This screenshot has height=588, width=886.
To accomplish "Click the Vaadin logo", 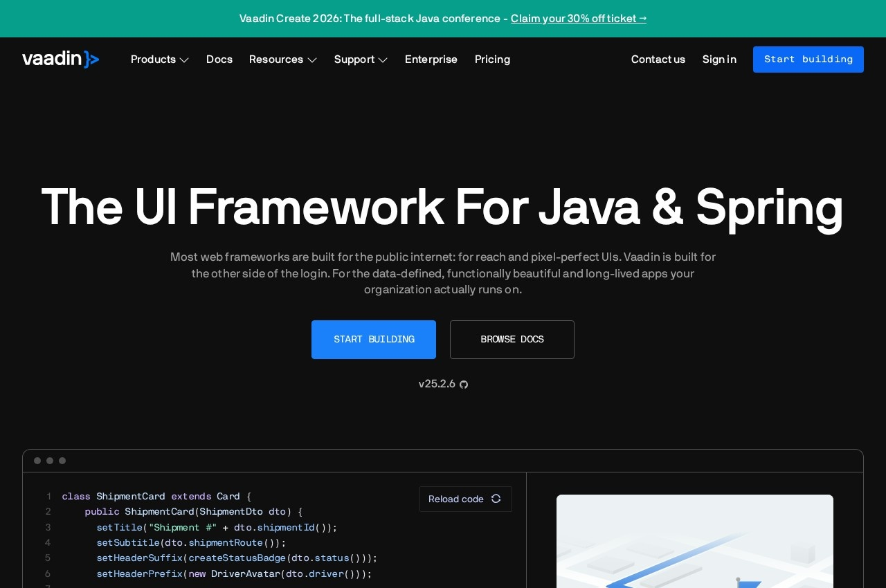I will [61, 59].
